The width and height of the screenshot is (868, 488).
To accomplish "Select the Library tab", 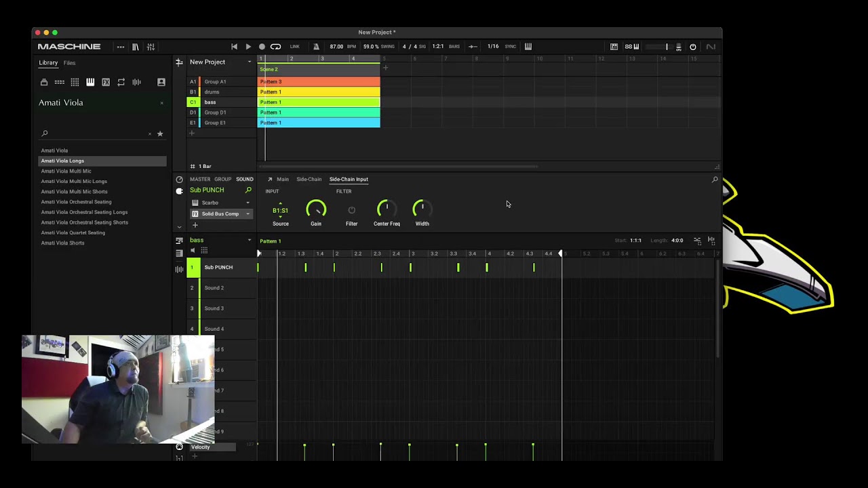I will pos(48,63).
